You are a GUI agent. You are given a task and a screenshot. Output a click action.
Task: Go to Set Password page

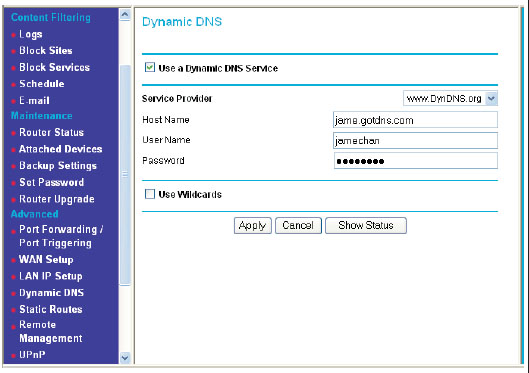pos(52,182)
